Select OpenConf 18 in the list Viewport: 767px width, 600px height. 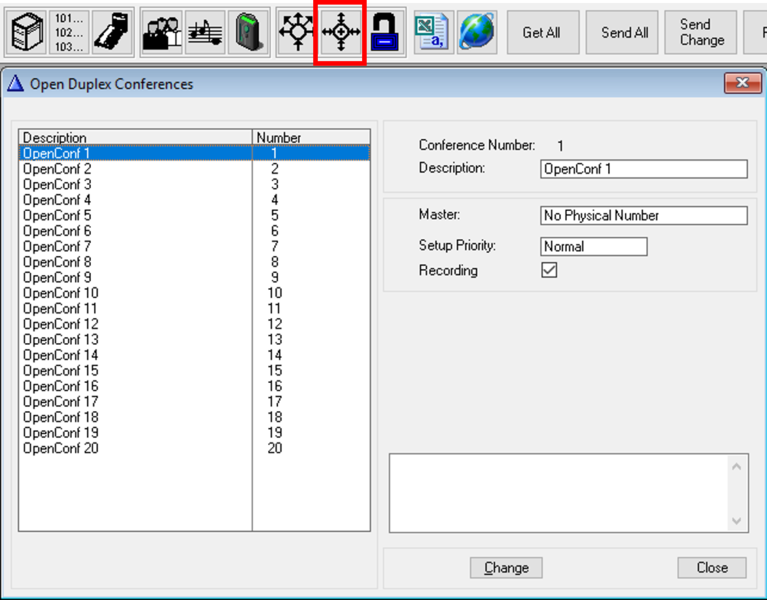point(194,417)
